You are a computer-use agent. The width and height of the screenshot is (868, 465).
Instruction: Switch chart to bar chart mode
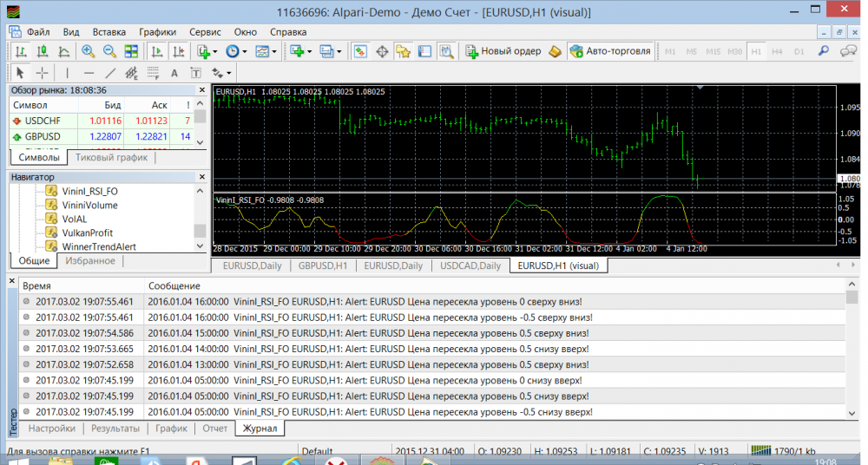21,51
